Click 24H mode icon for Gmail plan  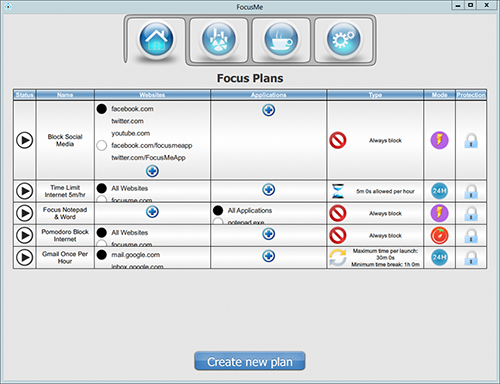click(439, 257)
